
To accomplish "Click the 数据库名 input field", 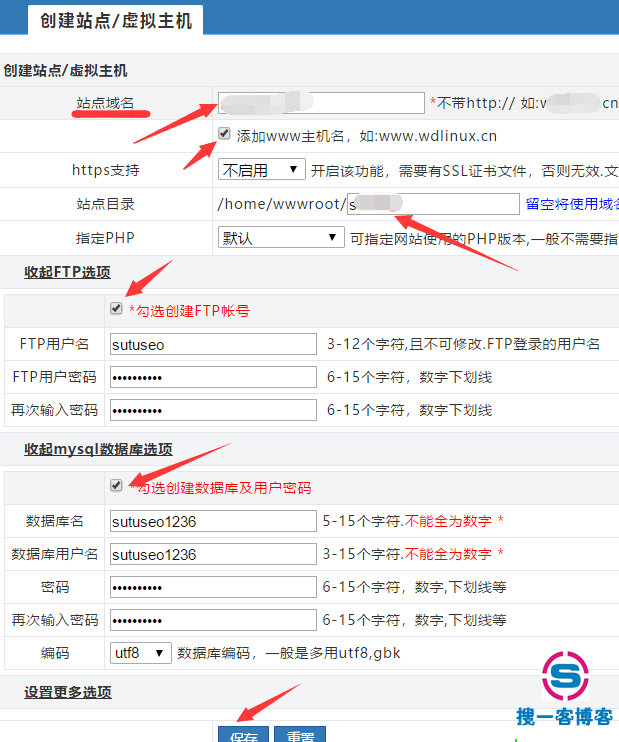I will pos(213,521).
